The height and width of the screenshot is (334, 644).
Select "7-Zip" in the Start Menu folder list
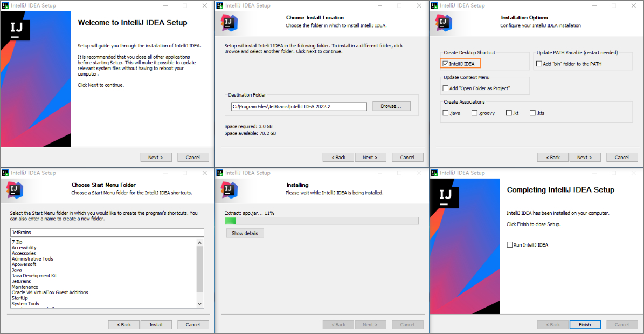(x=18, y=242)
